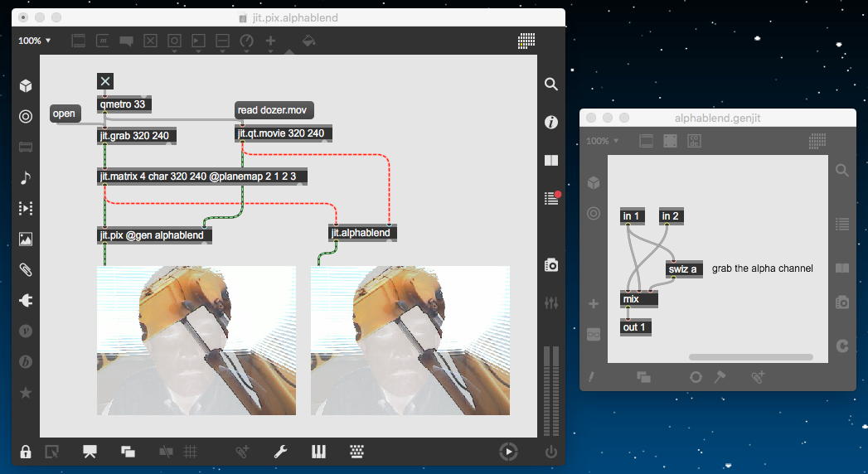Click the Max for Live target icon in left sidebar

[x=26, y=116]
